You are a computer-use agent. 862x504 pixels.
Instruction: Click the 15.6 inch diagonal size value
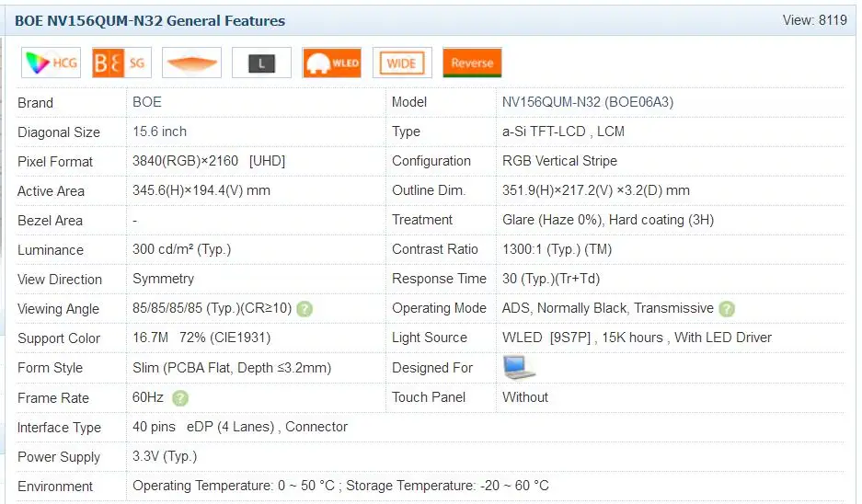pos(159,132)
